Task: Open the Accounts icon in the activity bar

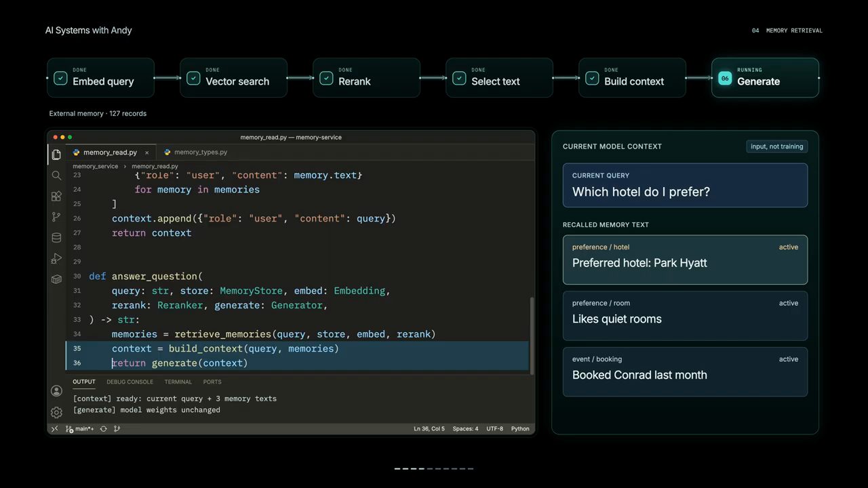Action: pos(56,391)
